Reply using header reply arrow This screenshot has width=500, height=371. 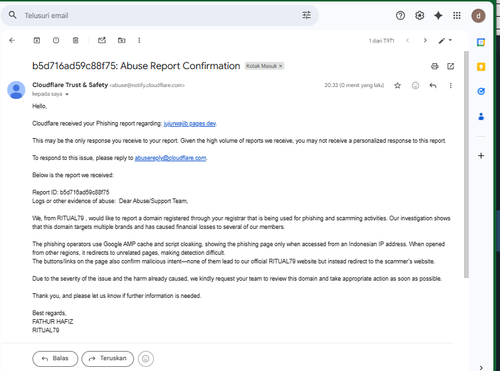433,86
